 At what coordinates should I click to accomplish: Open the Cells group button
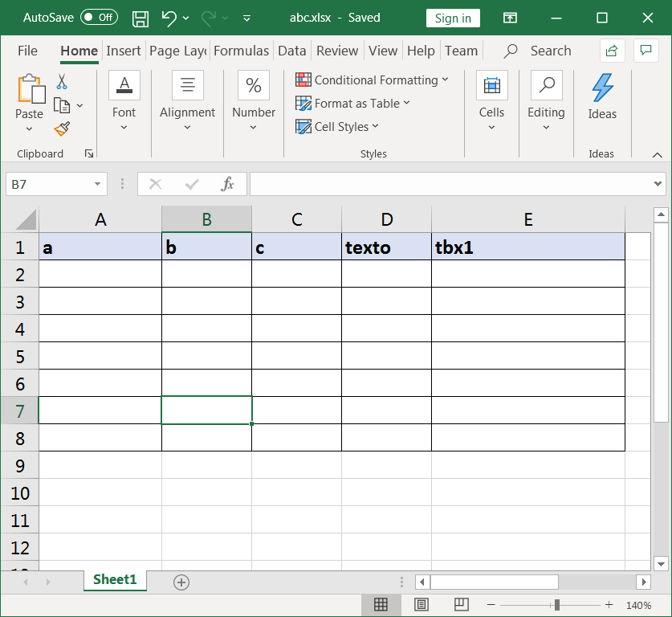click(491, 101)
